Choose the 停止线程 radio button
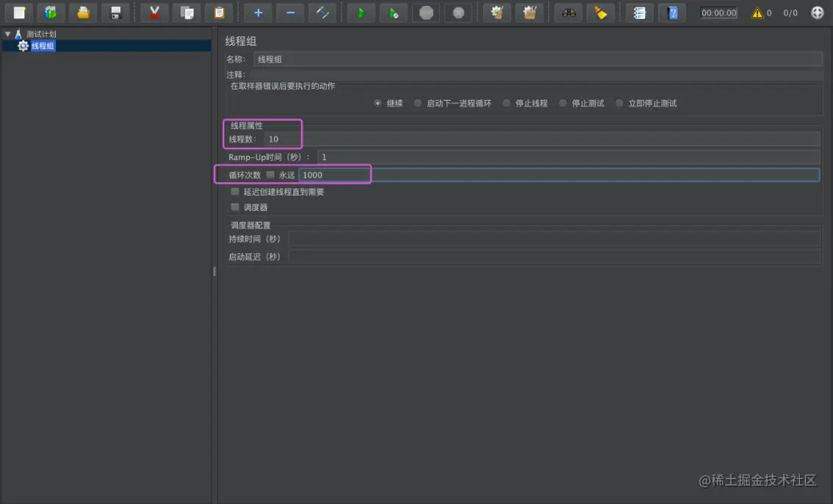The width and height of the screenshot is (833, 504). 506,103
